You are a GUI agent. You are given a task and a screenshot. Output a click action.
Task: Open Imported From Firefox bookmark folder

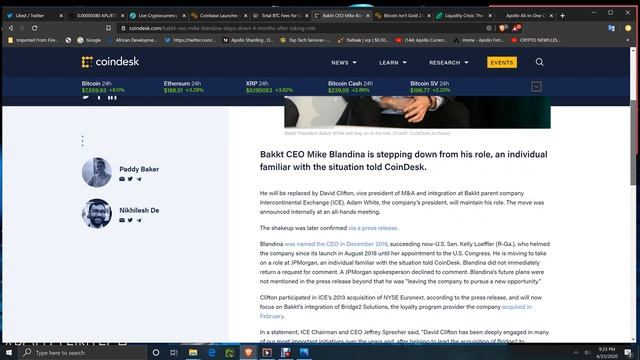[33, 40]
